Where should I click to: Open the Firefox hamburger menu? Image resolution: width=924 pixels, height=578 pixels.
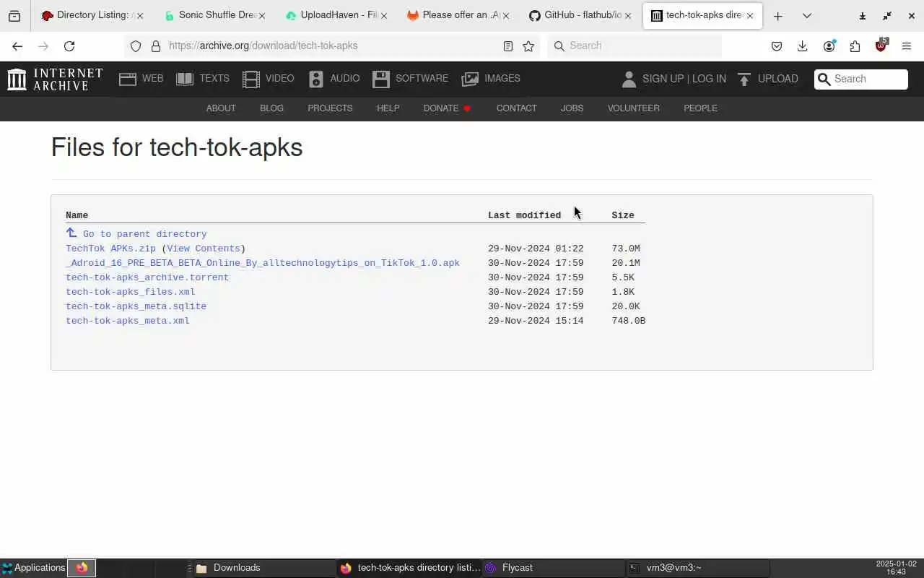(907, 46)
